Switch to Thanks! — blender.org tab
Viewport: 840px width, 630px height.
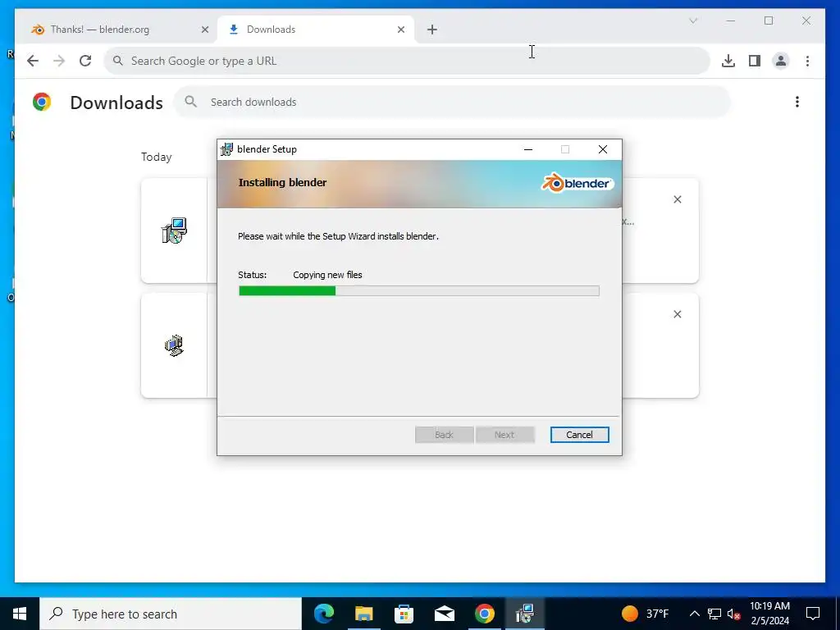[116, 30]
